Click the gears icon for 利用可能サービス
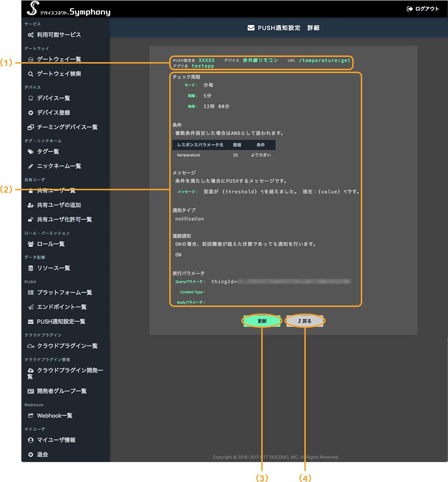 coord(31,35)
